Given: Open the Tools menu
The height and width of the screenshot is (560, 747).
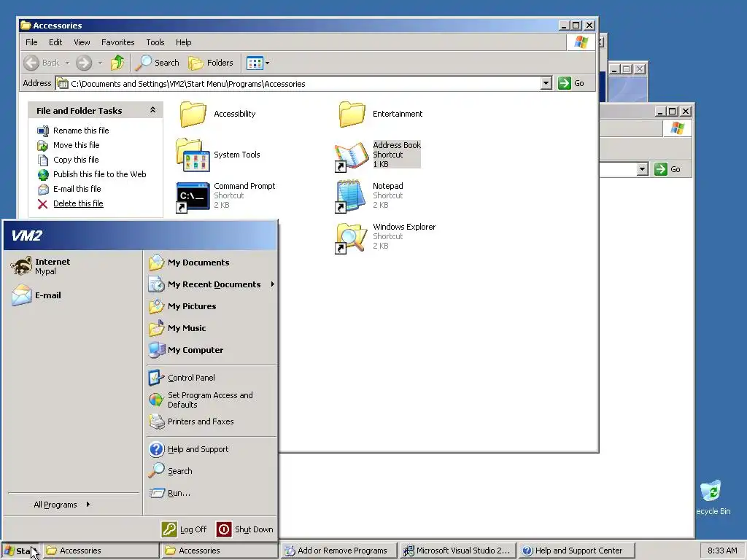Looking at the screenshot, I should [155, 42].
